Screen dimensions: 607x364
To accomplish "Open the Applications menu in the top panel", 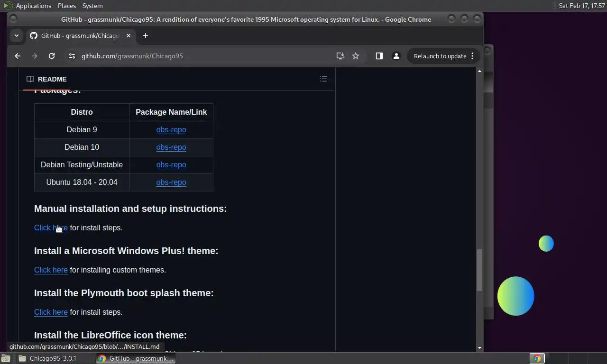I will coord(33,6).
